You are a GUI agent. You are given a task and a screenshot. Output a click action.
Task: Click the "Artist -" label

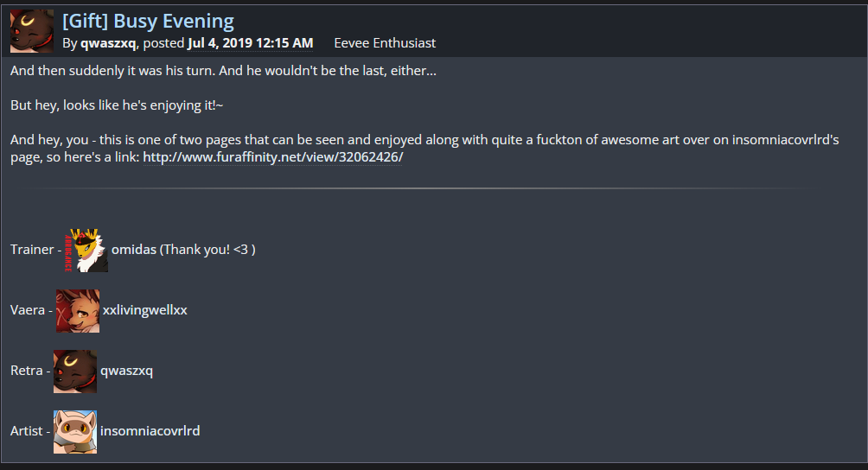point(30,430)
